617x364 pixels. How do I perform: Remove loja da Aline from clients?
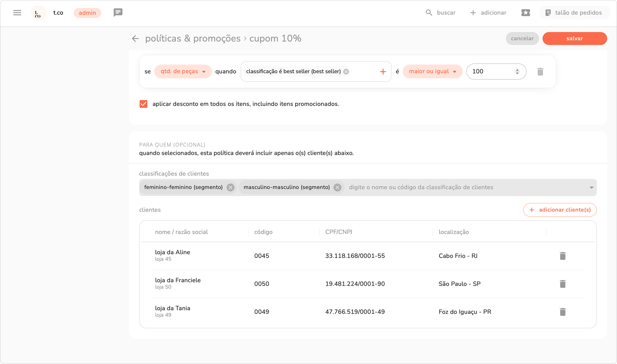[562, 256]
